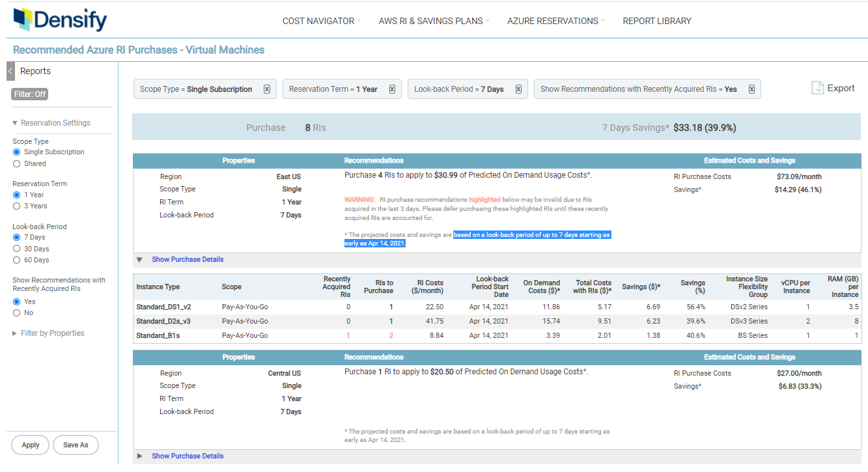Open the Azure Reservations menu
This screenshot has height=472, width=868.
[553, 21]
